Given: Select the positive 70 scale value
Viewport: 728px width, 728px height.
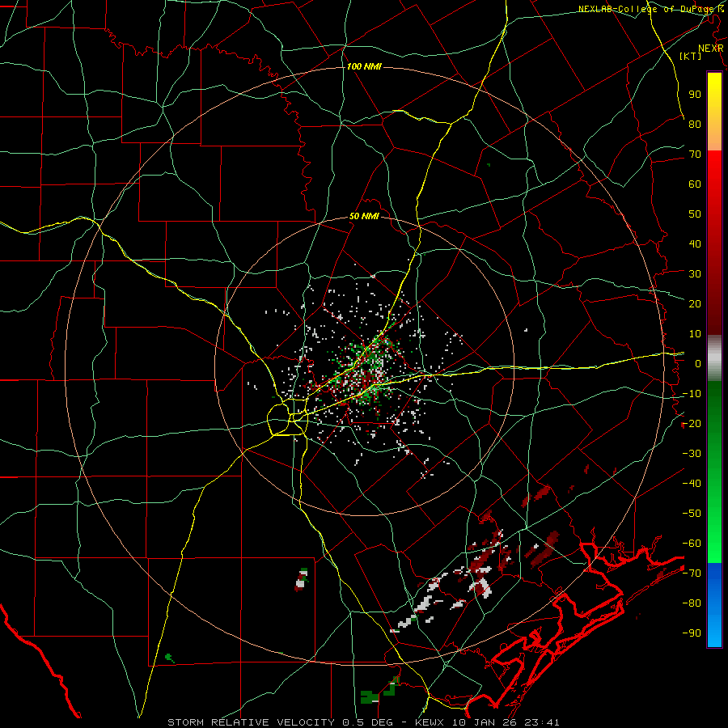Looking at the screenshot, I should point(695,154).
